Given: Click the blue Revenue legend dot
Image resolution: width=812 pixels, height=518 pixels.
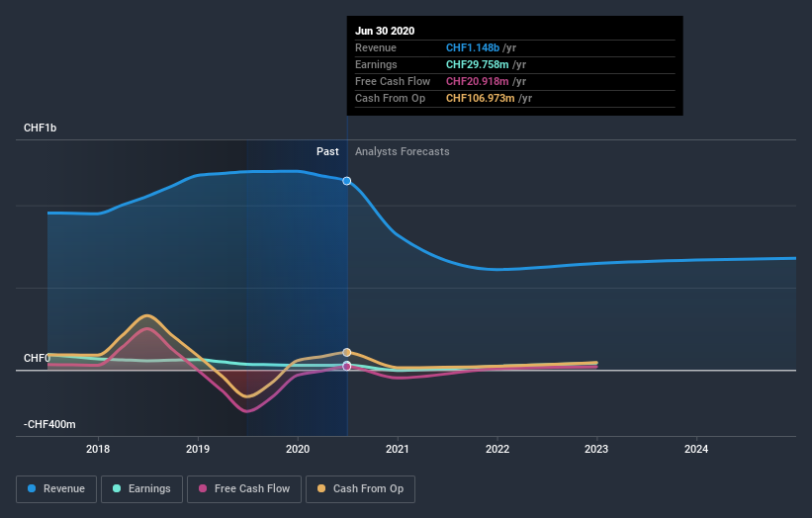Looking at the screenshot, I should (32, 488).
